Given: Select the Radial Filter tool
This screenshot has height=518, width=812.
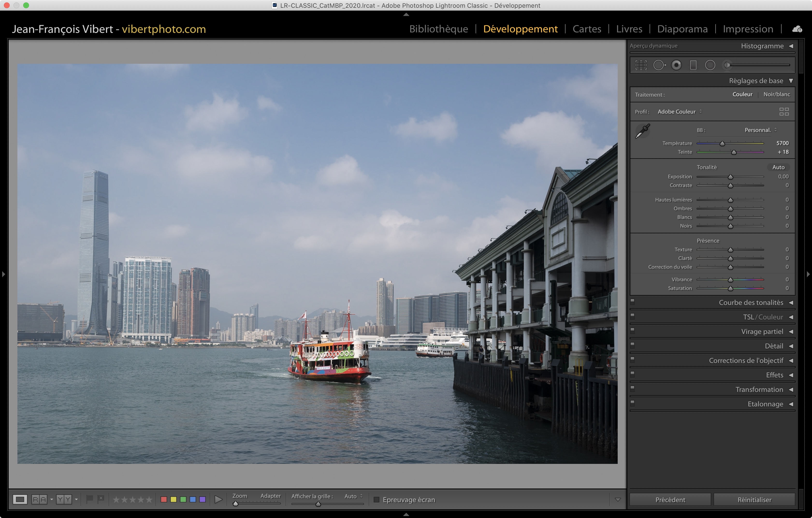Looking at the screenshot, I should 710,65.
